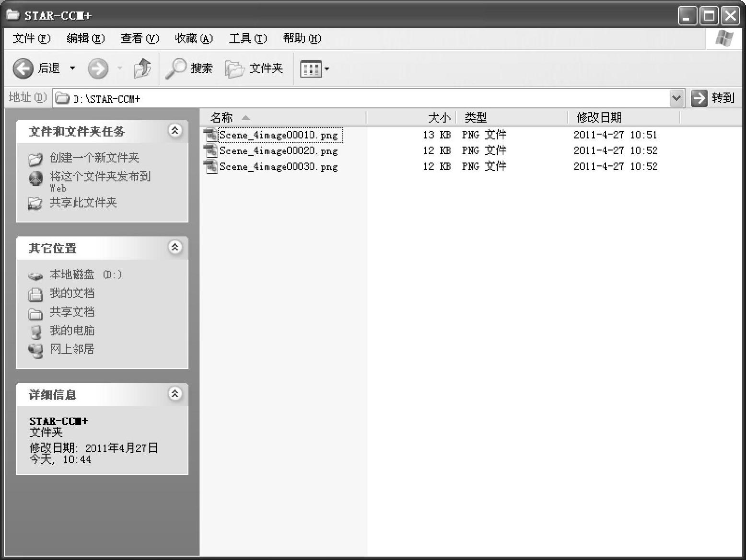The height and width of the screenshot is (560, 746).
Task: Sort by 名称 column header
Action: [x=283, y=117]
